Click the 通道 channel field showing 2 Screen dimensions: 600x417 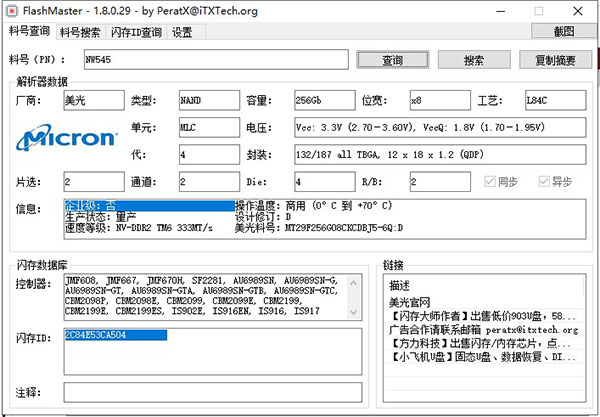209,181
